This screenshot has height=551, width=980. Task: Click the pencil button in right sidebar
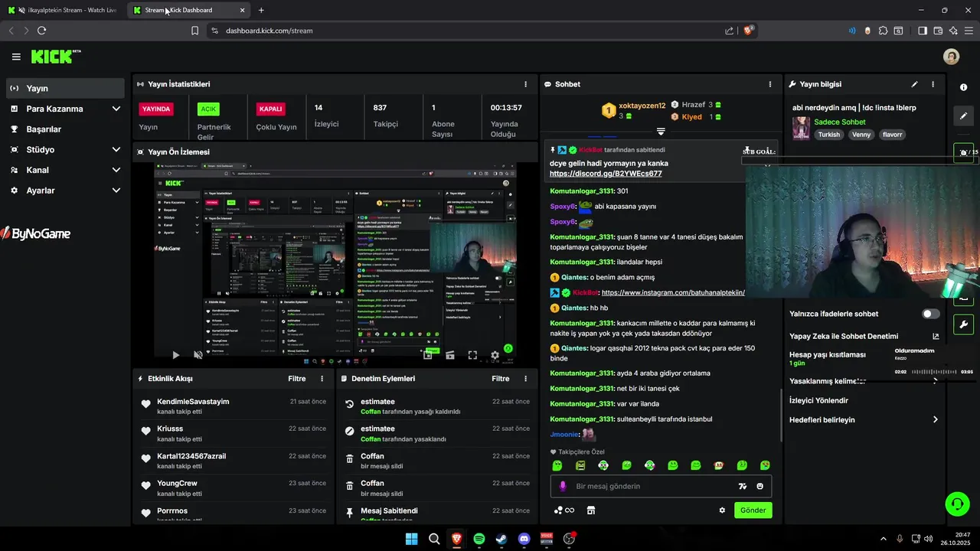964,116
